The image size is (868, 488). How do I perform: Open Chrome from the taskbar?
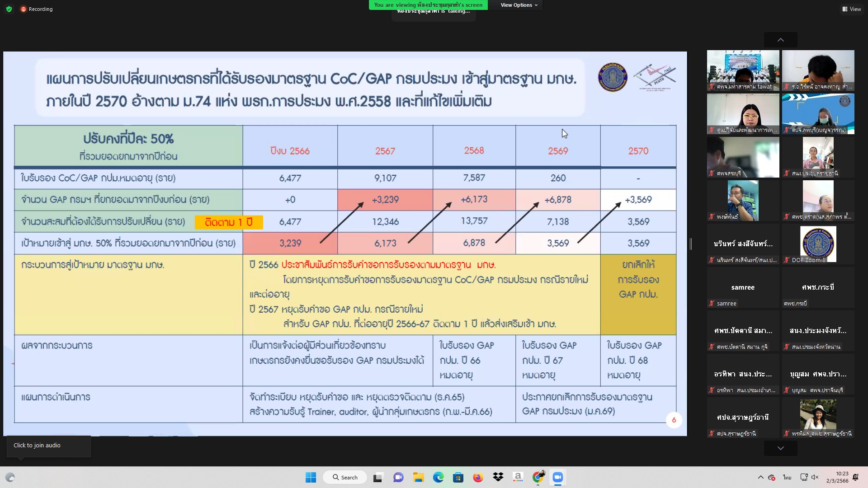538,477
